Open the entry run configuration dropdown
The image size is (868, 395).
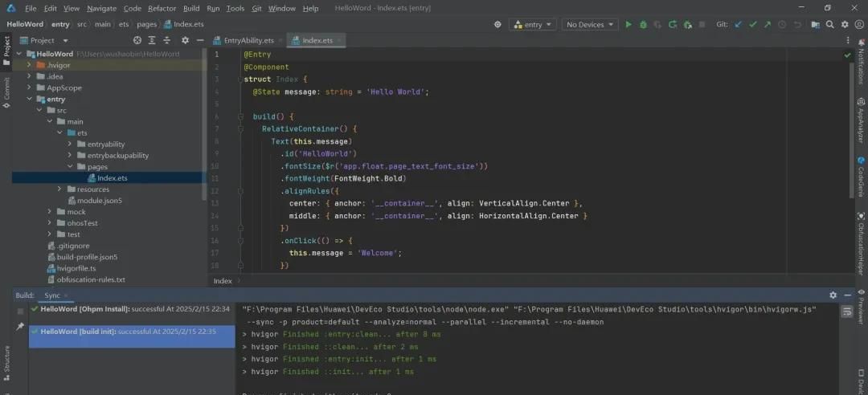coord(534,25)
